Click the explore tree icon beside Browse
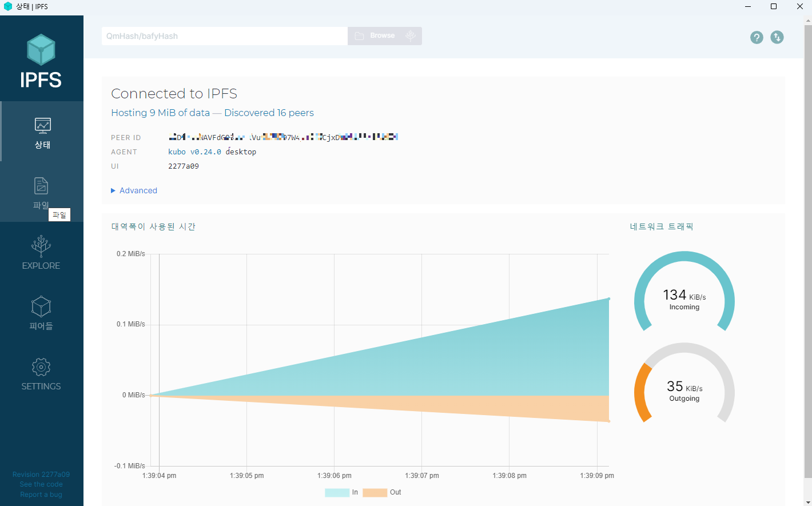Screen dimensions: 812x506 point(411,36)
